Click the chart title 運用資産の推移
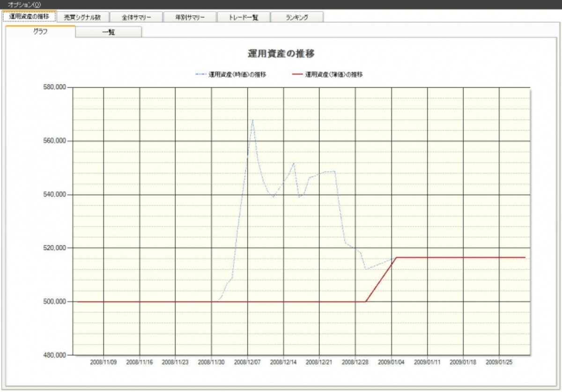The width and height of the screenshot is (562, 392). (x=281, y=53)
